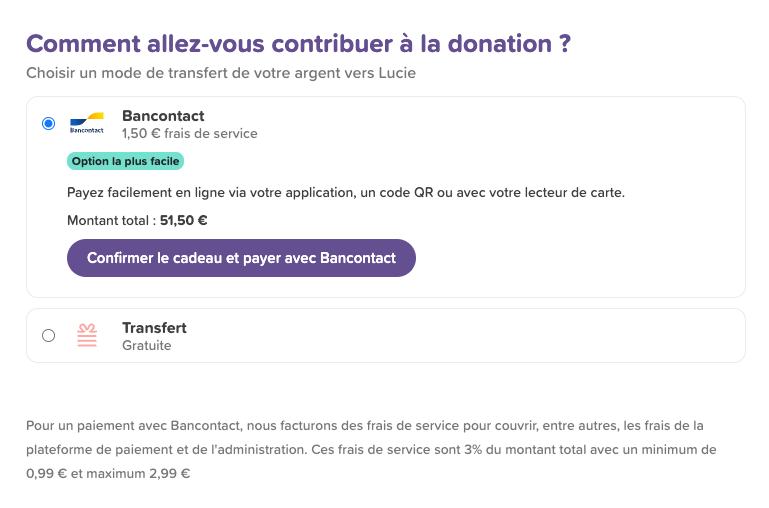Viewport: 769px width, 508px height.
Task: Click the 'plateforme de paiement' footer line
Action: (x=371, y=450)
